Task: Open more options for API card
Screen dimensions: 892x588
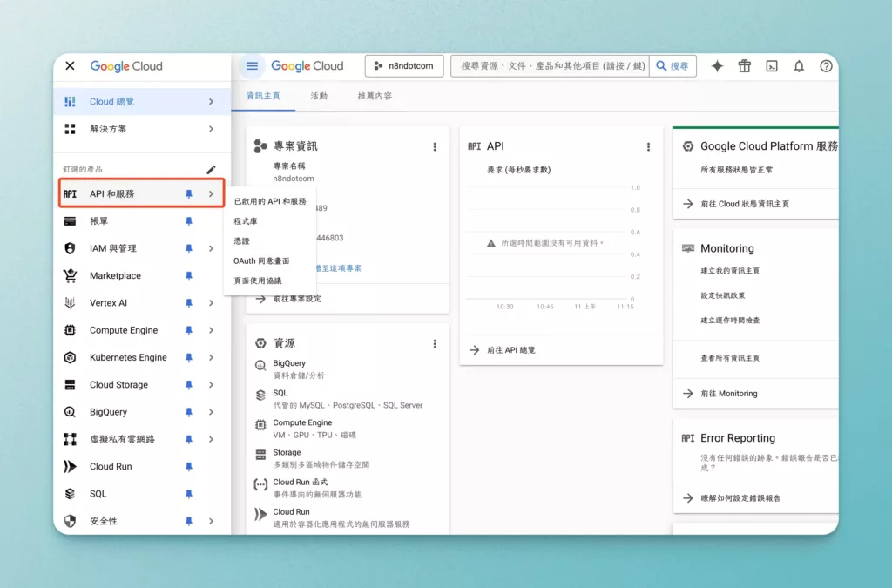Action: (x=648, y=146)
